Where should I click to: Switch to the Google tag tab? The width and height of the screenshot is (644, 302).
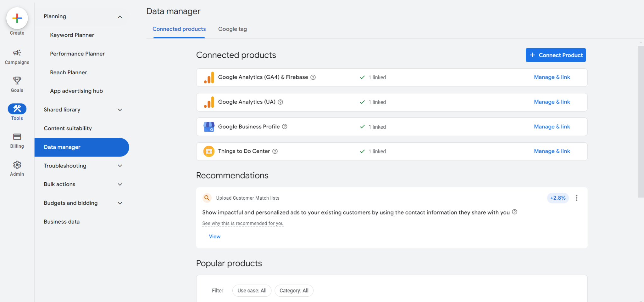point(232,29)
